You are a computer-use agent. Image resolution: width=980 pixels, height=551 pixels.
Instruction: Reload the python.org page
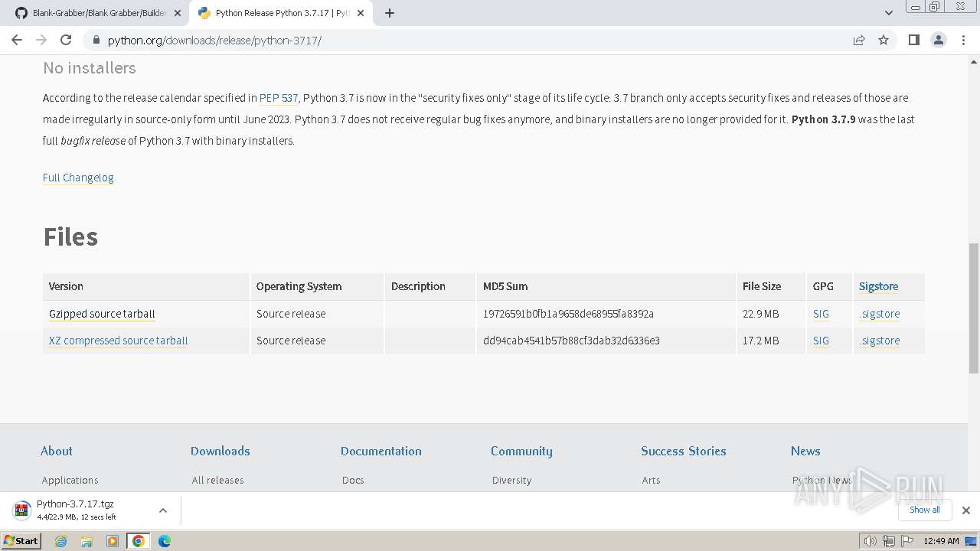coord(66,40)
